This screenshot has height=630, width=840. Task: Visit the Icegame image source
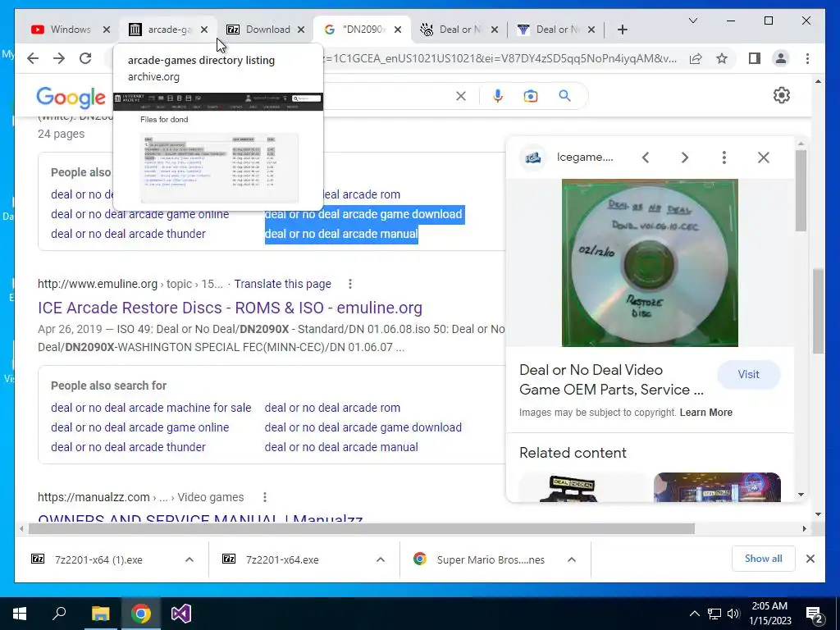click(748, 374)
